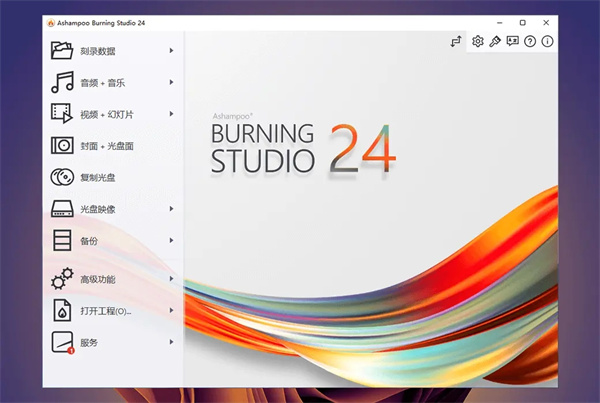The image size is (600, 403).
Task: Click the film strip icon for 视频 + 幻灯片
Action: coord(62,113)
